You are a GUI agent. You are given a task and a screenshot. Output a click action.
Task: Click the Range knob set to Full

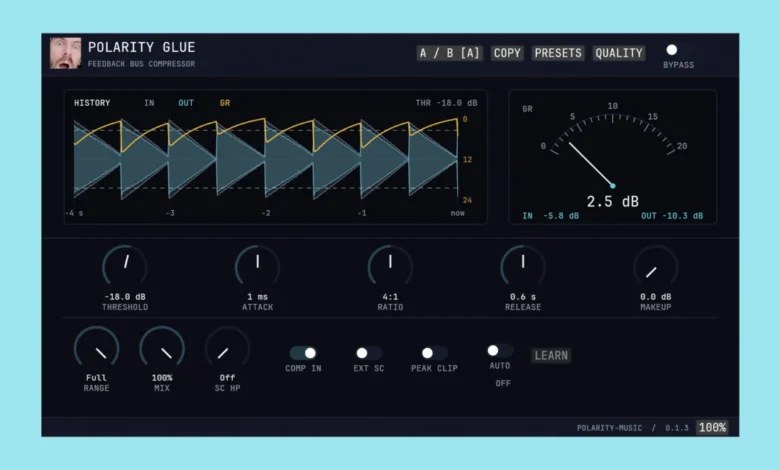tap(97, 348)
